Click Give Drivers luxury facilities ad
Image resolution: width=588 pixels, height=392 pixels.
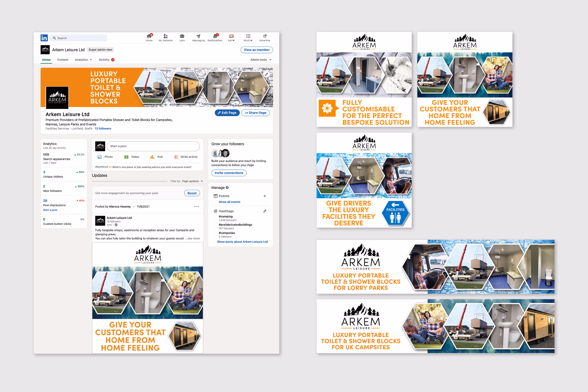[x=364, y=180]
